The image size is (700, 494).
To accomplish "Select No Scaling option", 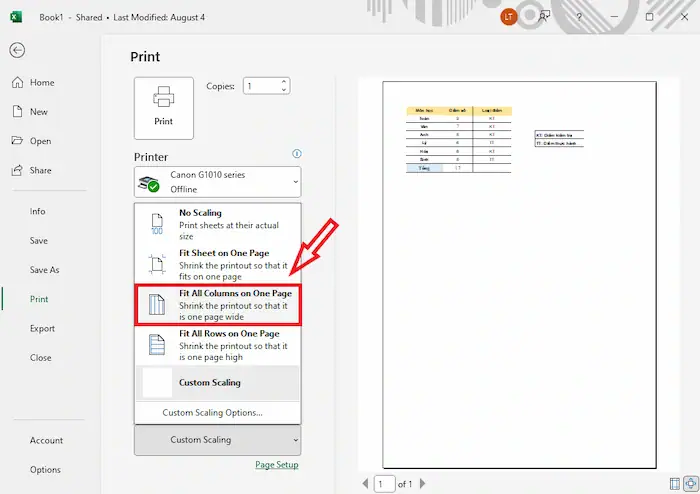I will coord(217,224).
